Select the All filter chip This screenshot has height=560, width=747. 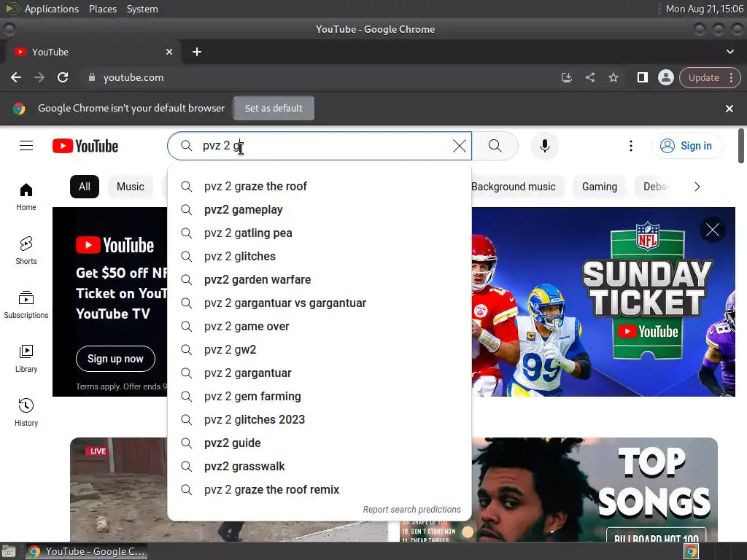point(85,187)
